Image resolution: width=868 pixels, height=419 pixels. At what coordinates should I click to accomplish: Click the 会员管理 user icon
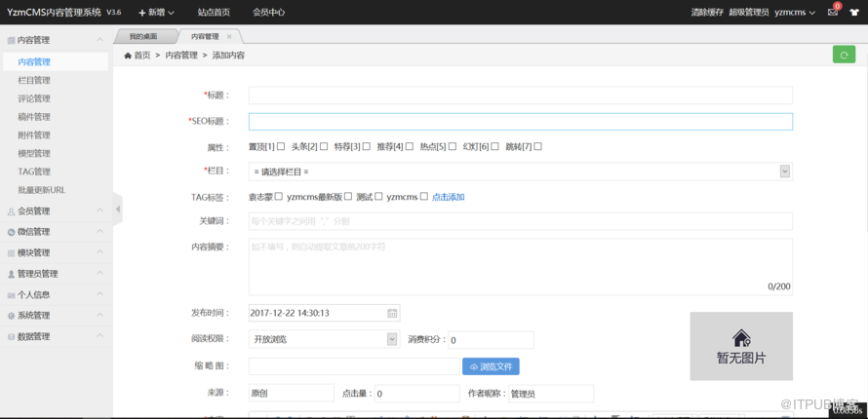(x=11, y=211)
